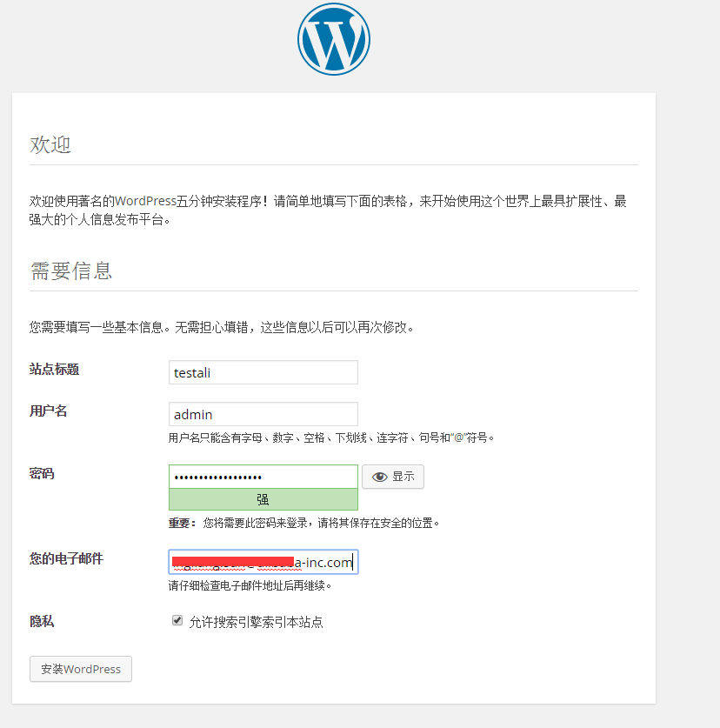Screen dimensions: 720x728
Task: Click the 用户名 field label
Action: (49, 411)
